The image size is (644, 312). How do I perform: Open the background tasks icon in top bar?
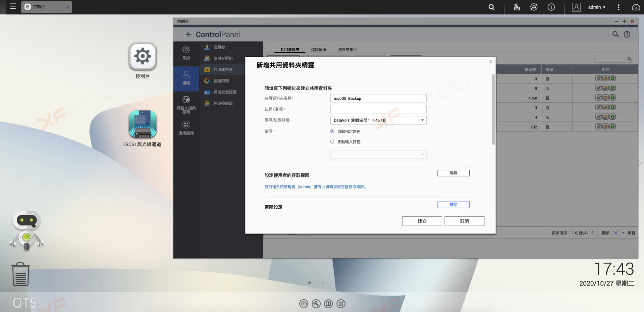tap(517, 7)
